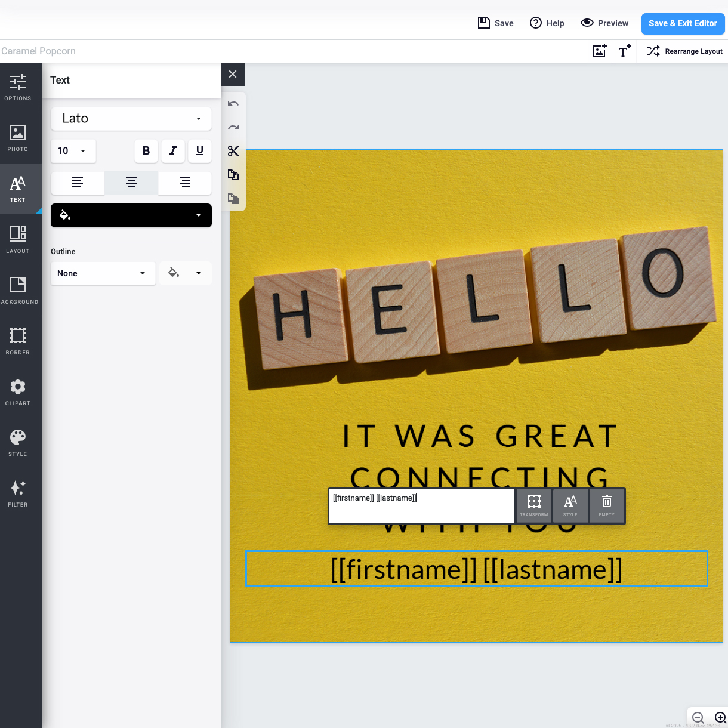Open the text fill color picker
Viewport: 728px width, 728px height.
coord(131,215)
